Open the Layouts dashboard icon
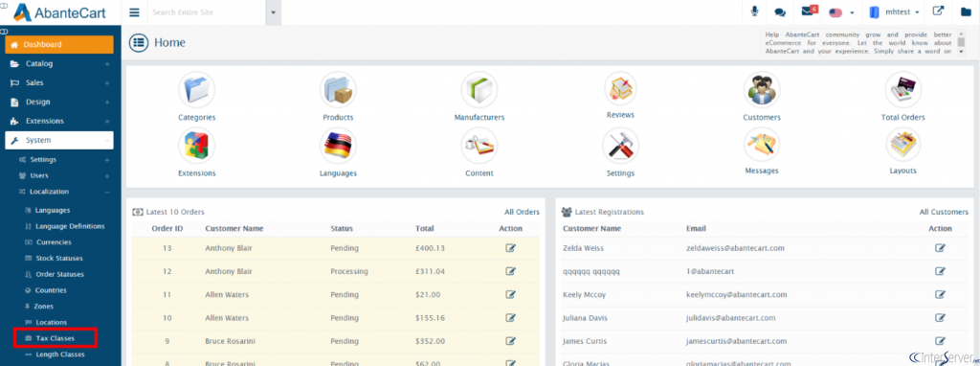Image resolution: width=980 pixels, height=366 pixels. click(903, 145)
